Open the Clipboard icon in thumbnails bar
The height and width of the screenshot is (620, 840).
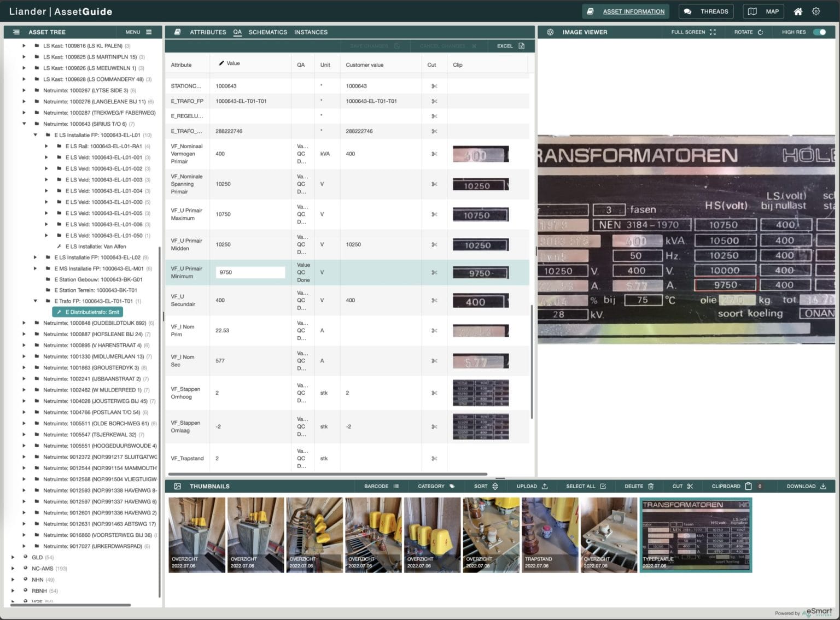tap(747, 486)
